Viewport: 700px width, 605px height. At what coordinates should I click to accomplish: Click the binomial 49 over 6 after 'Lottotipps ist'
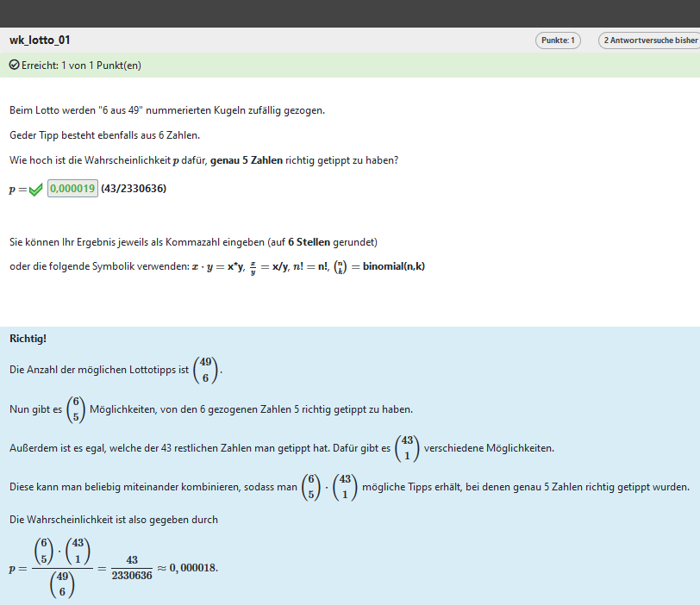click(206, 370)
